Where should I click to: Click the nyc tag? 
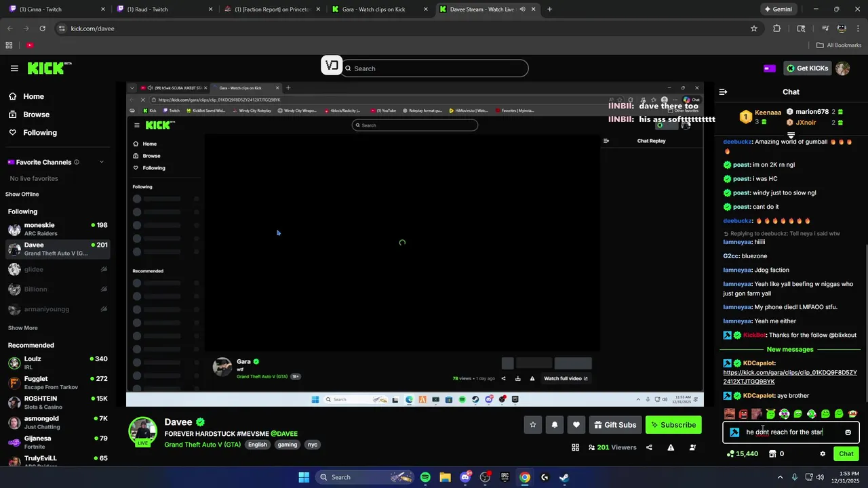(313, 445)
